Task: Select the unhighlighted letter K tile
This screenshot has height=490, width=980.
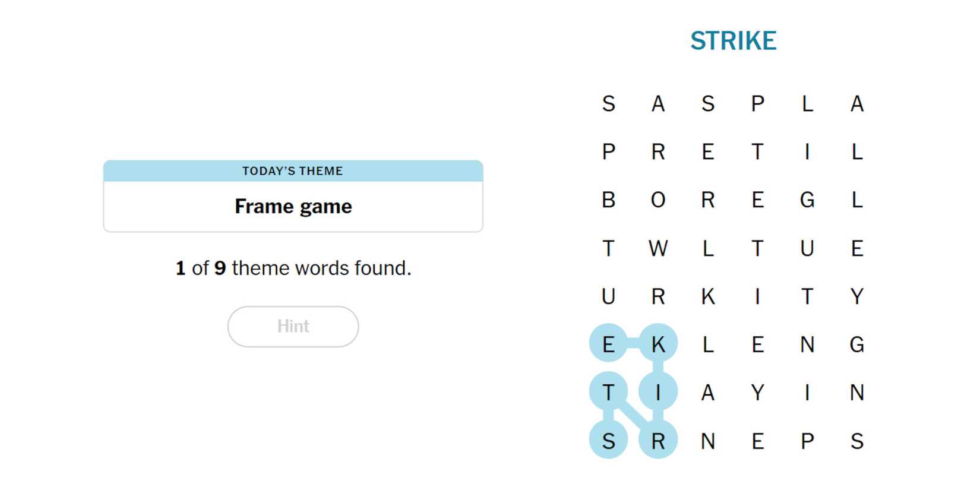Action: [x=707, y=296]
